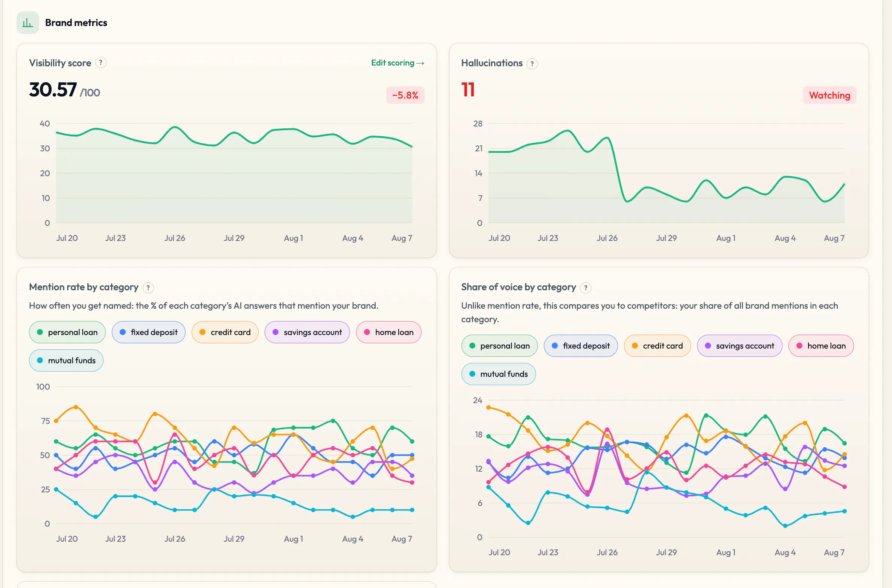Toggle mutual funds in Mention rate legend
The image size is (892, 588).
[66, 360]
